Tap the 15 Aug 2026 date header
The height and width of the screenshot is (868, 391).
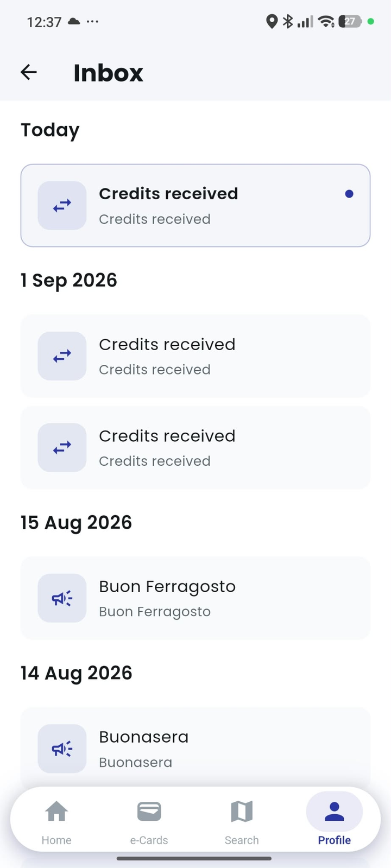point(76,522)
